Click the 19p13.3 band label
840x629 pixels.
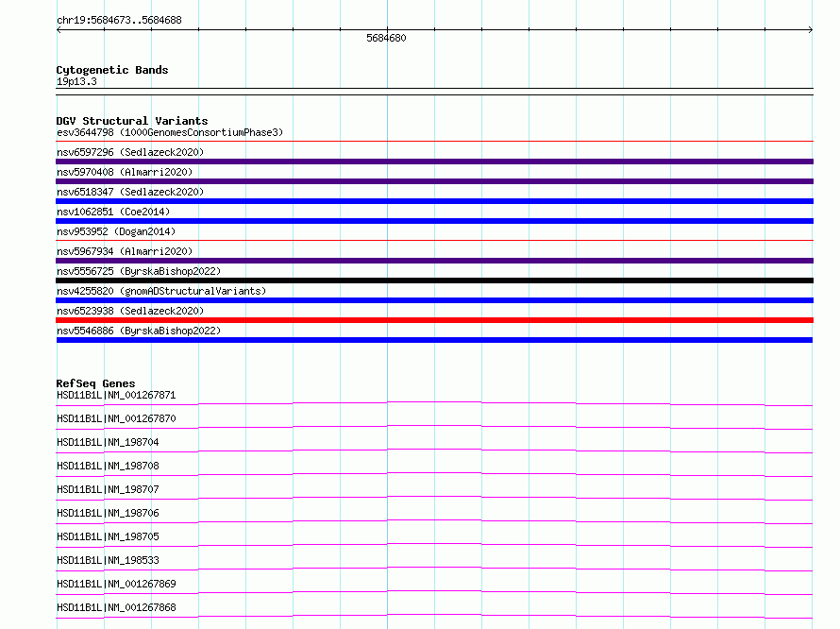pos(76,81)
